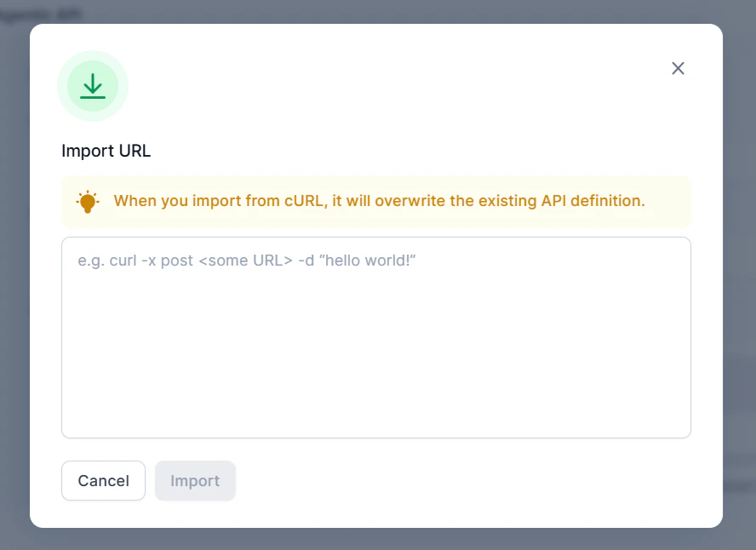Focus the field showing the curl example placeholder

tap(375, 336)
